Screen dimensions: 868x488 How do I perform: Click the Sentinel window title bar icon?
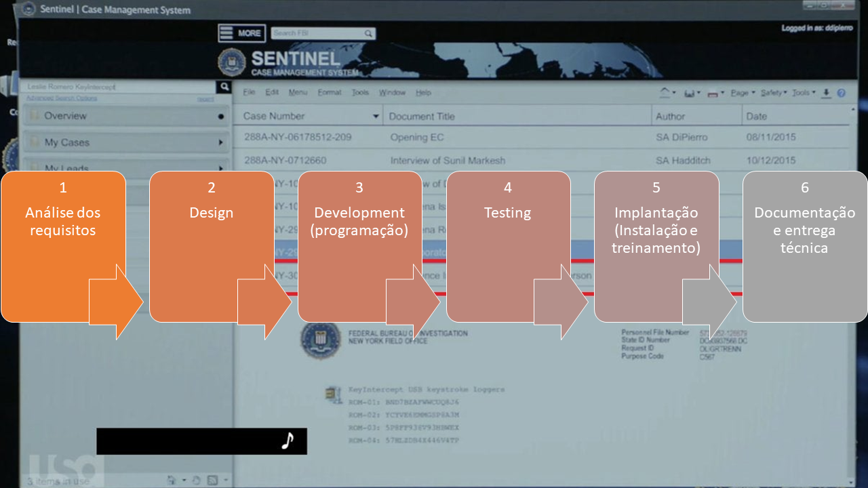[x=28, y=9]
